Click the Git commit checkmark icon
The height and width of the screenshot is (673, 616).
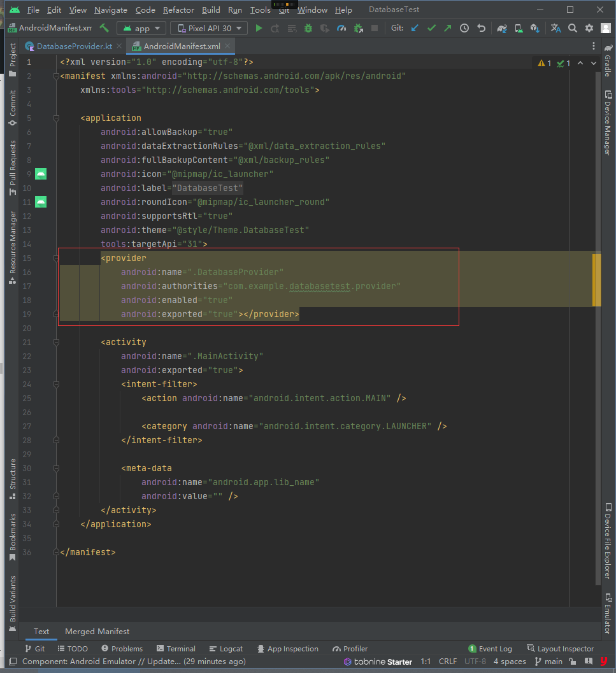431,28
